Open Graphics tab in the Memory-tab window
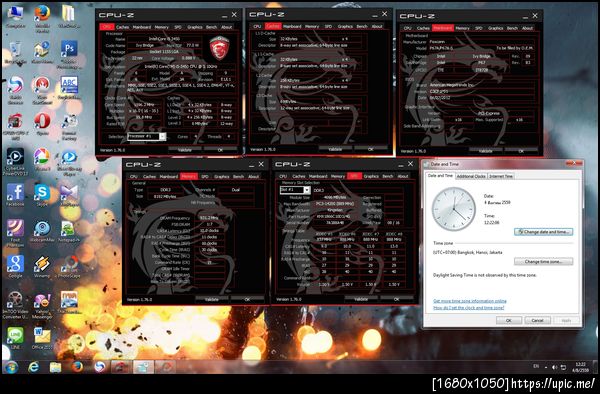The height and width of the screenshot is (394, 600). coord(222,176)
